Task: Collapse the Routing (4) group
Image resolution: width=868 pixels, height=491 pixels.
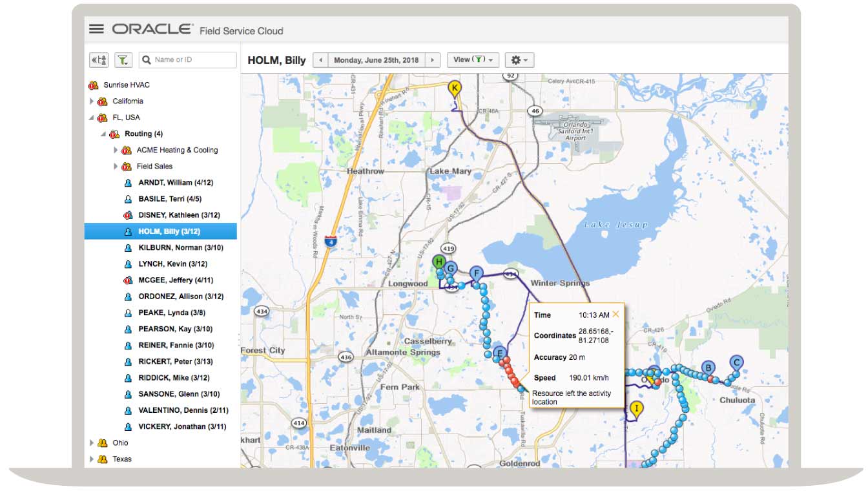Action: click(x=103, y=134)
